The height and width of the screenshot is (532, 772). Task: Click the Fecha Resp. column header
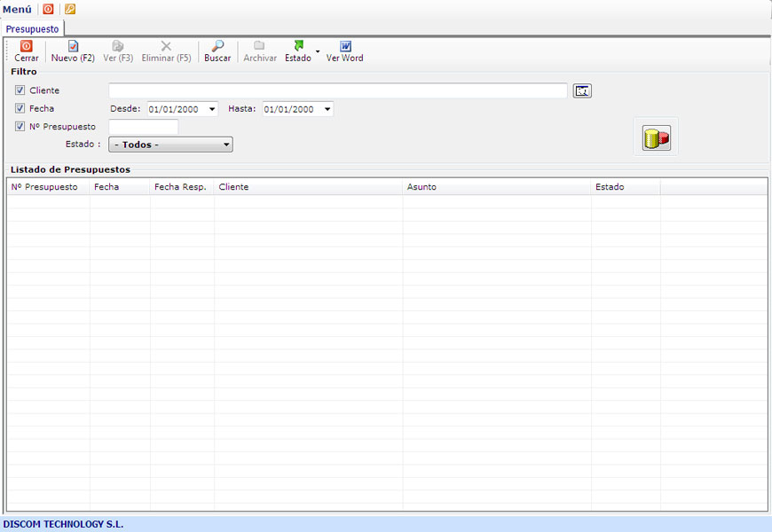tap(181, 187)
